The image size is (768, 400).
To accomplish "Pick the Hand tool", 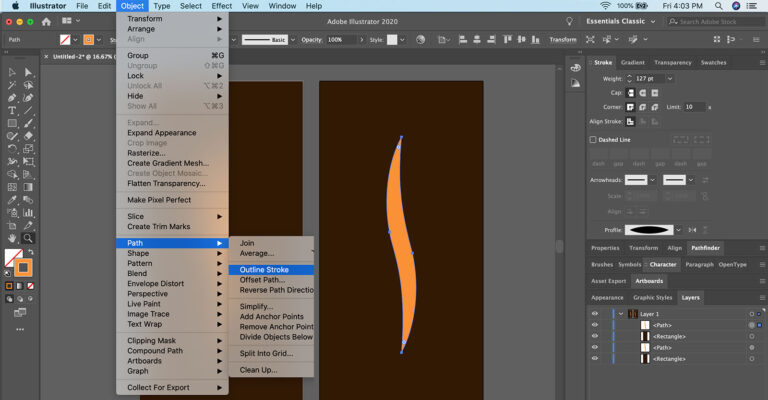I will click(x=12, y=238).
